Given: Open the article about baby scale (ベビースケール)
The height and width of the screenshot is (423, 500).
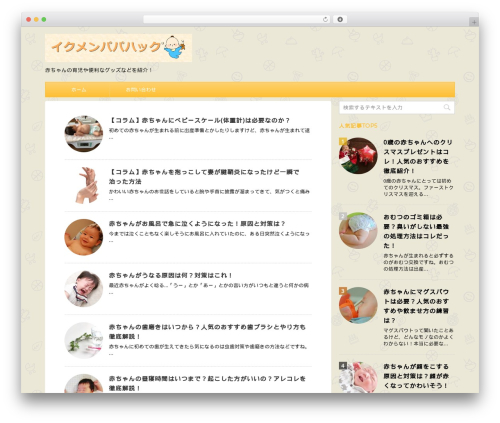Looking at the screenshot, I should coord(199,120).
